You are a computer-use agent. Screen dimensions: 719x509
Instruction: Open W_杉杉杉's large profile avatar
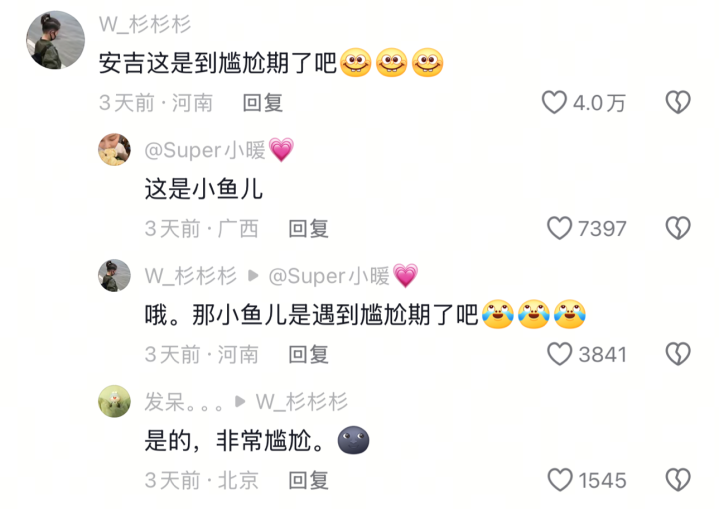[55, 40]
